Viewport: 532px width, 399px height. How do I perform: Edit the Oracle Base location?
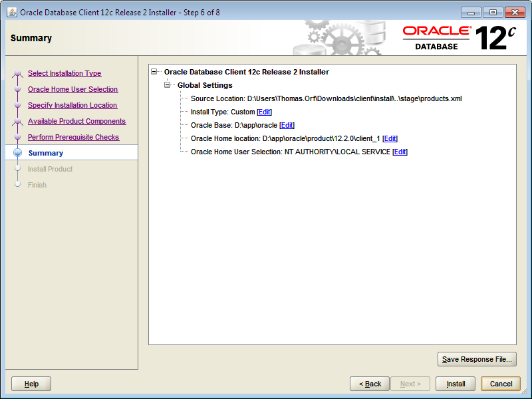(x=287, y=125)
